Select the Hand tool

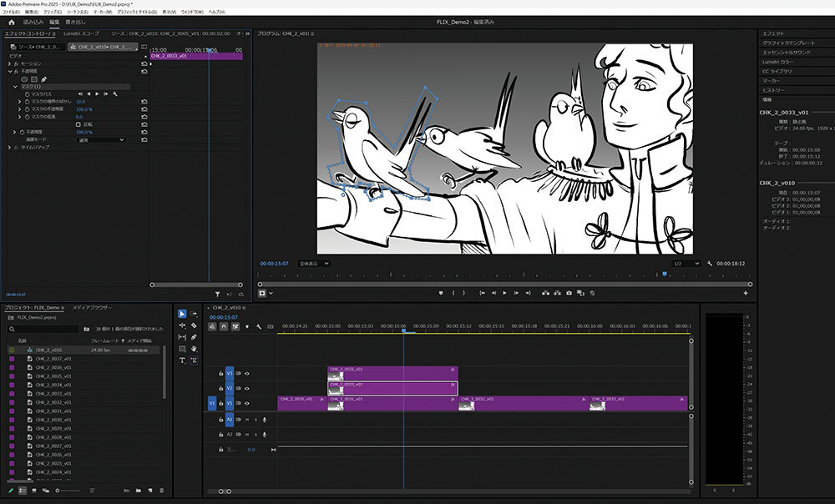[194, 349]
